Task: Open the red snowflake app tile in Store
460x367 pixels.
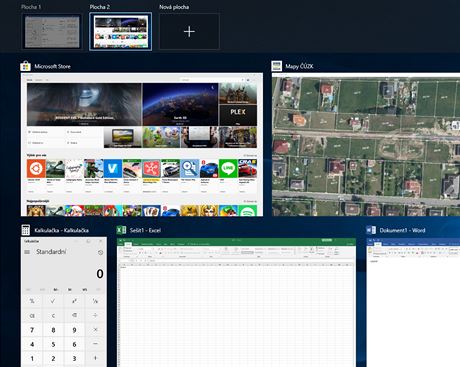Action: click(151, 168)
